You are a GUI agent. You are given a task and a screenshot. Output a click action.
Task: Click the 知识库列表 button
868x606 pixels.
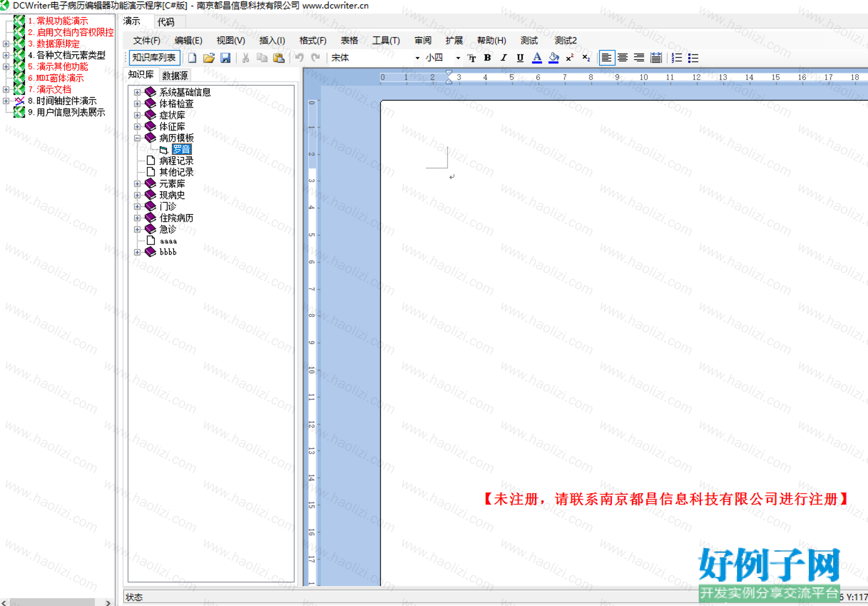point(154,58)
